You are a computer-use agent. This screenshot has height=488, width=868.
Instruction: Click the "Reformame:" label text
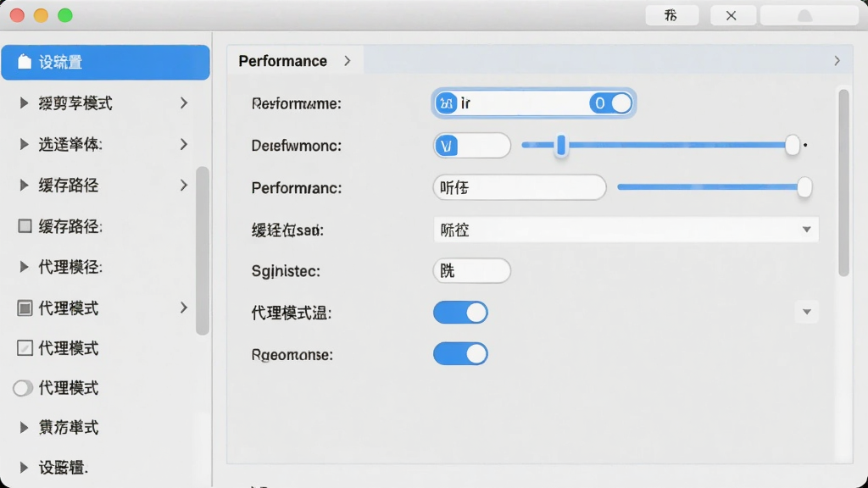click(296, 103)
